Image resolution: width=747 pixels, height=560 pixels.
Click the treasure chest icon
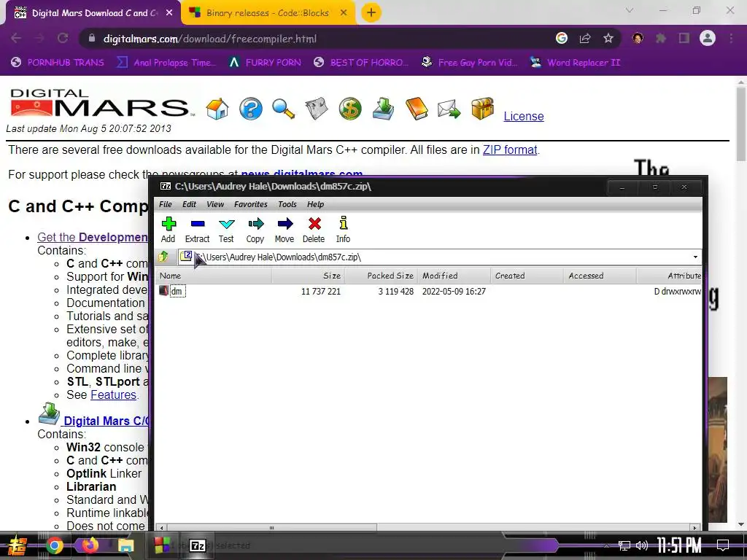(482, 109)
